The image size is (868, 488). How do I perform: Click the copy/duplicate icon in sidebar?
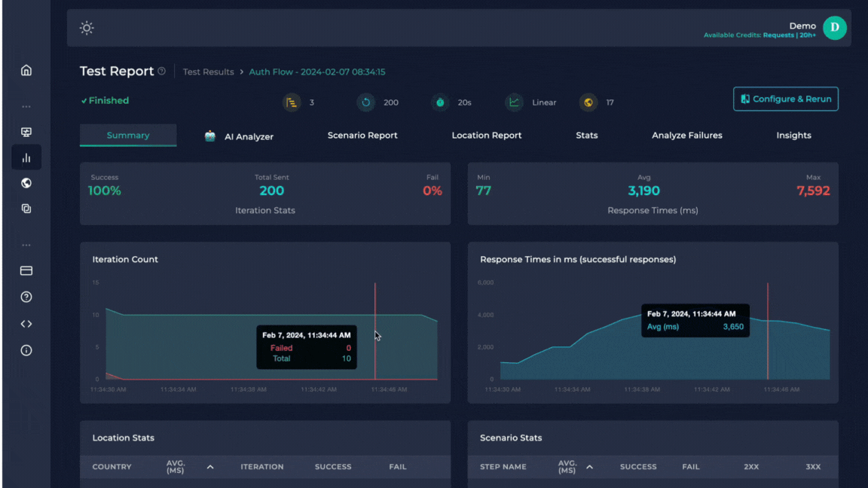point(26,209)
